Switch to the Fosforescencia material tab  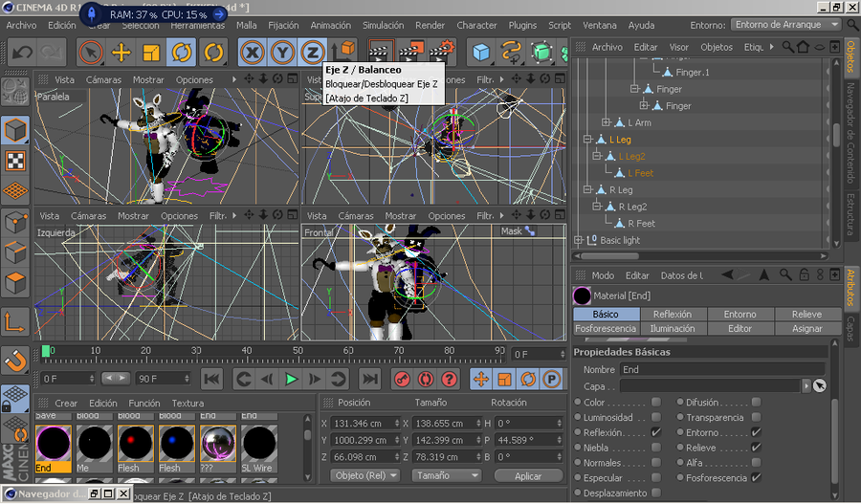point(606,328)
